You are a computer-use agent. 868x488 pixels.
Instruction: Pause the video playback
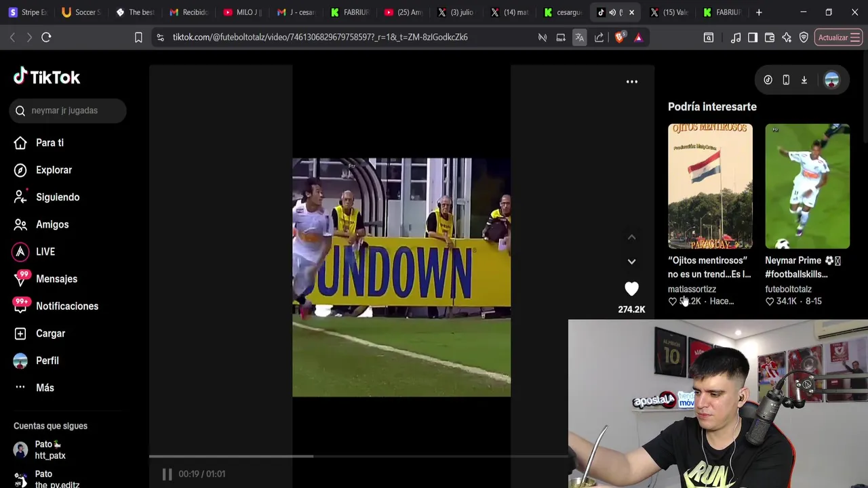click(167, 474)
